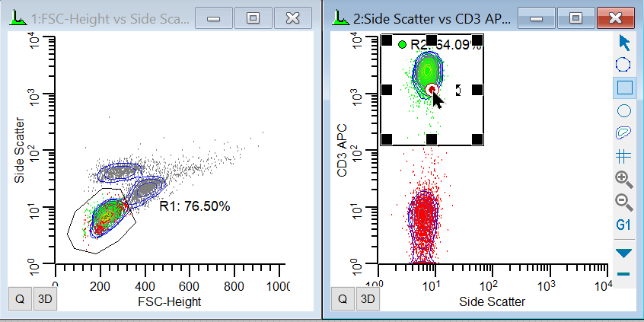Image resolution: width=644 pixels, height=322 pixels.
Task: Toggle Q button on FSC-Height plot
Action: coord(20,300)
